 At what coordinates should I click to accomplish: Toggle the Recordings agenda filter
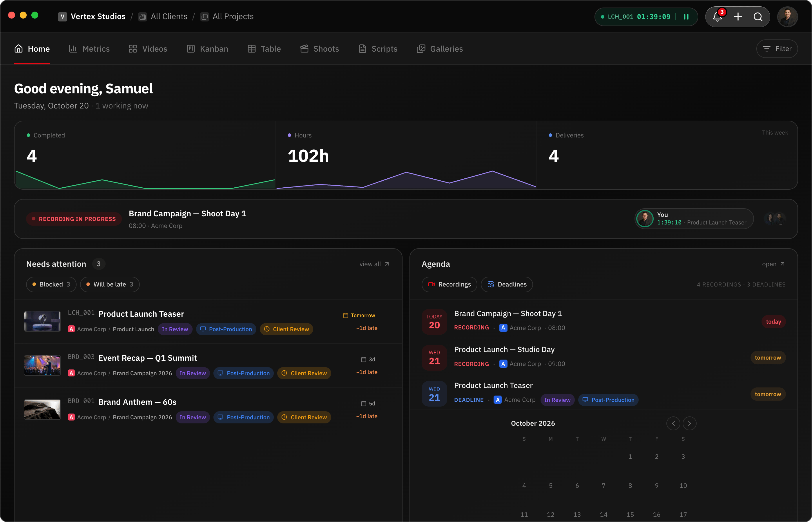click(449, 284)
